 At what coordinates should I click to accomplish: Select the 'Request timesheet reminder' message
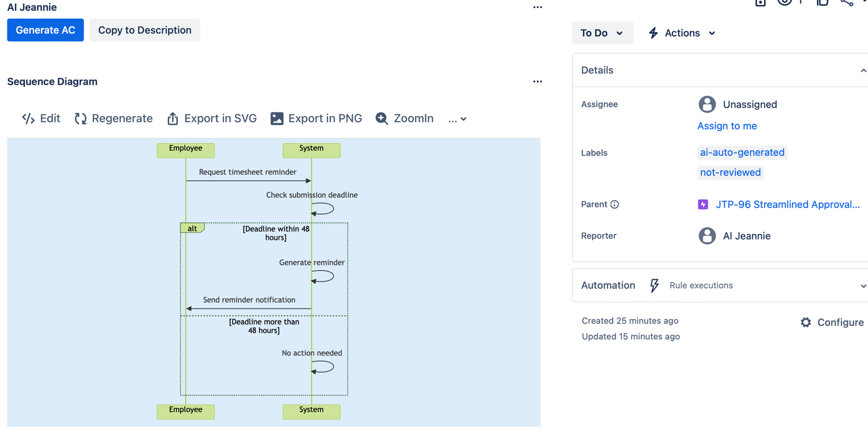coord(248,172)
